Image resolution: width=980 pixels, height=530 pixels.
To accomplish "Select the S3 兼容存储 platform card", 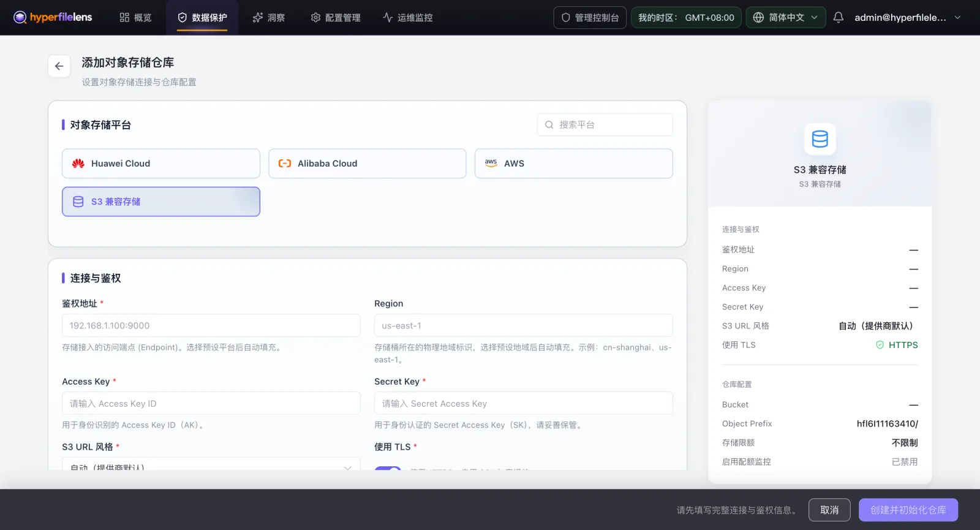I will (x=161, y=202).
